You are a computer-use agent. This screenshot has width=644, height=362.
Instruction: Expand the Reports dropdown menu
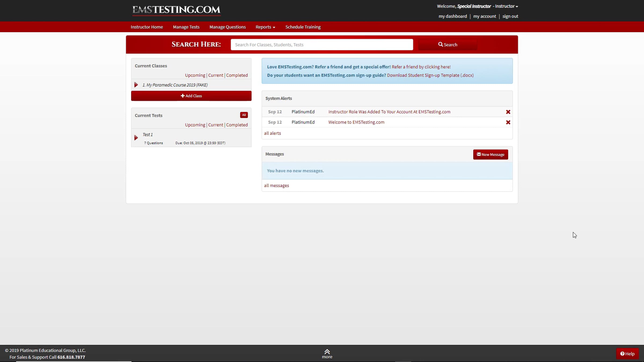click(265, 27)
